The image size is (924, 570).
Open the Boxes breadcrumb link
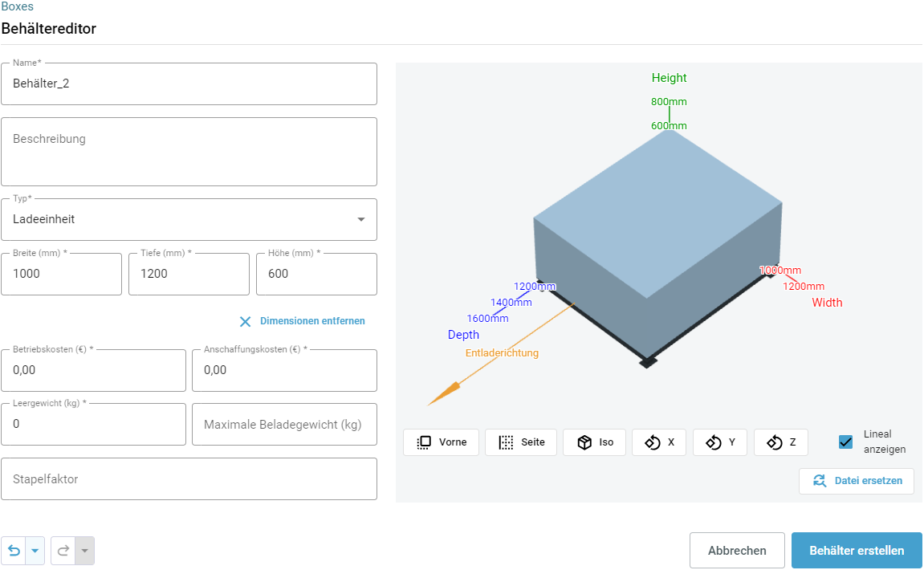coord(17,6)
